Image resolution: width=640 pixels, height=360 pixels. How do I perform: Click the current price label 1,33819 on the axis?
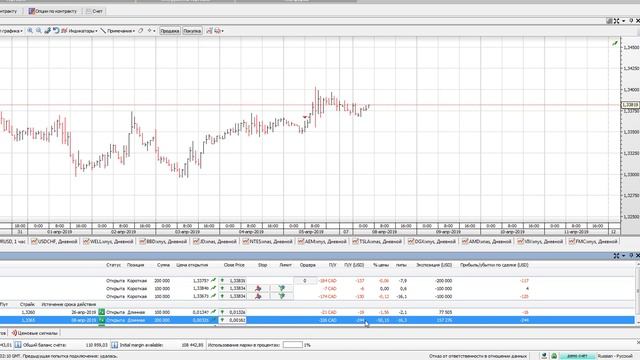(x=630, y=105)
